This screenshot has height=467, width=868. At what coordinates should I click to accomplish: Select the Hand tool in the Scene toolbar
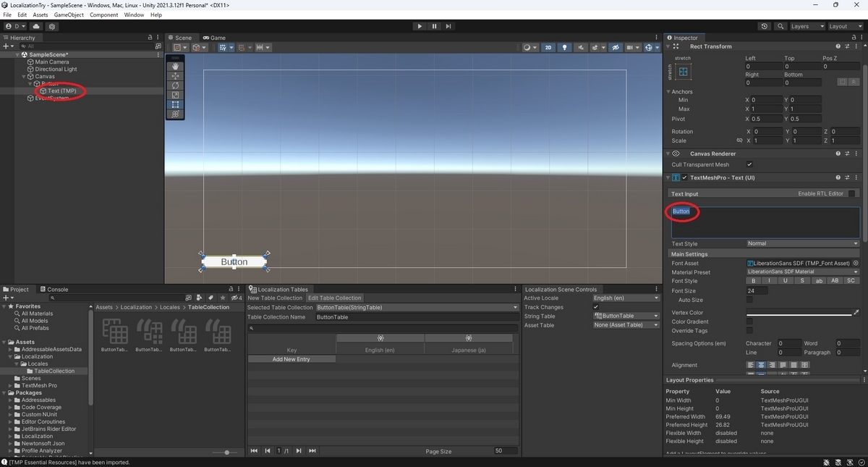pos(174,65)
